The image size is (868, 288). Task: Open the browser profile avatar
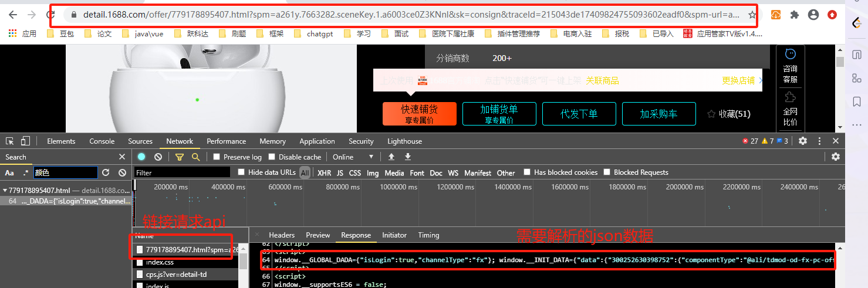[813, 15]
